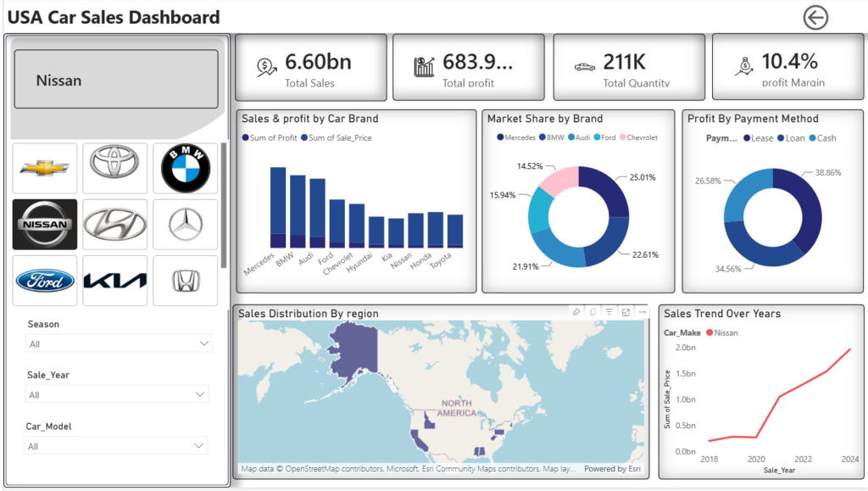Click the NORTH AMERICA map label
The image size is (868, 491).
point(457,408)
